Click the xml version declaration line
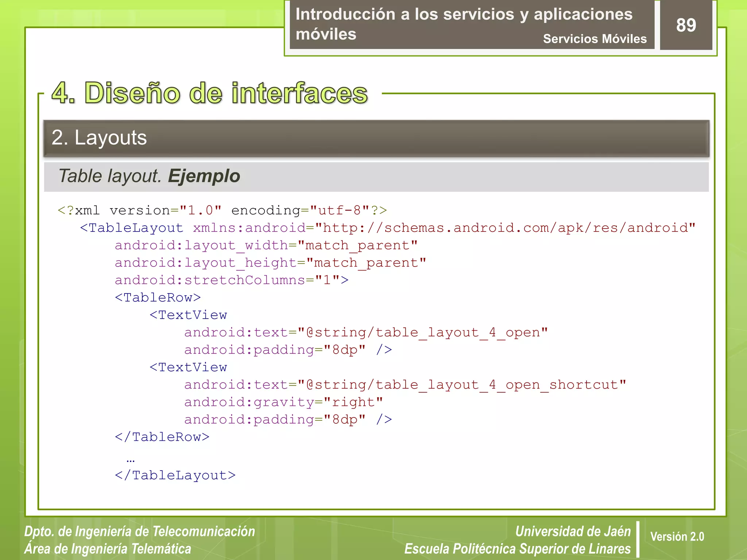747x560 pixels. coord(222,210)
